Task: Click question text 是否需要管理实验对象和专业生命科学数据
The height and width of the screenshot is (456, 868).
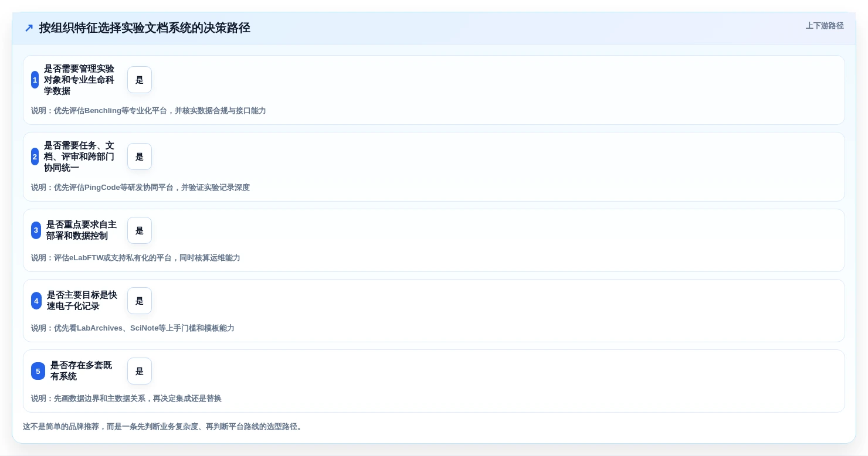Action: click(x=80, y=80)
